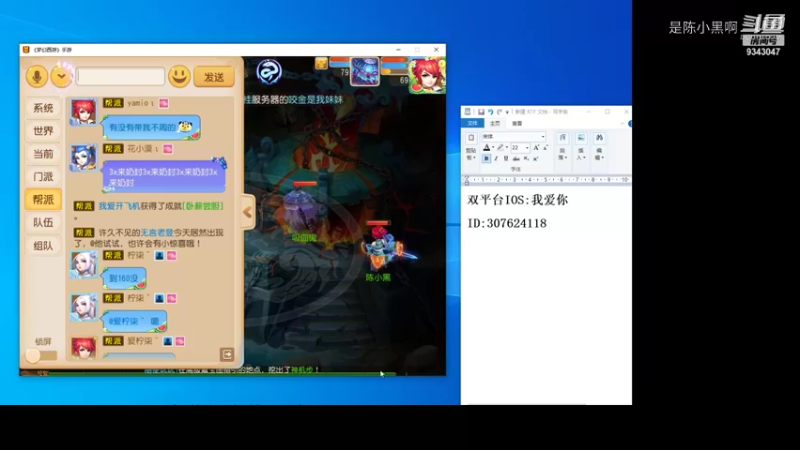This screenshot has height=450, width=800.
Task: Focus the chat message input box
Action: 120,77
